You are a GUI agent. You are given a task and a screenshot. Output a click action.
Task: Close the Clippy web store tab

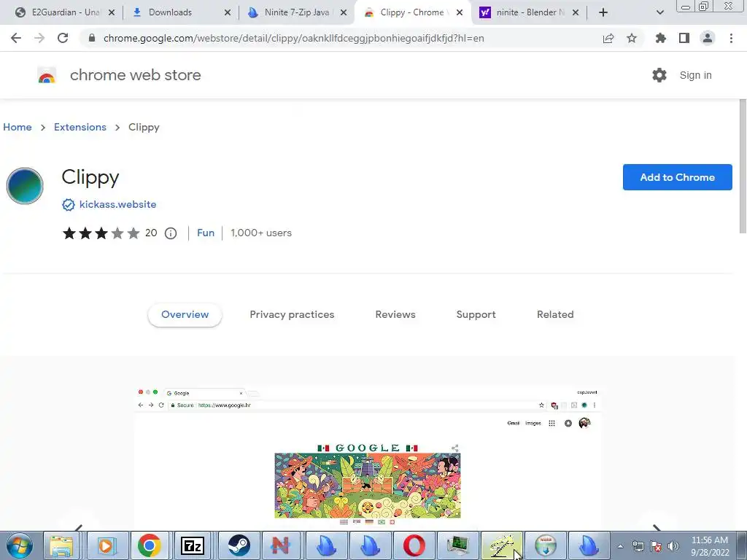click(x=460, y=12)
